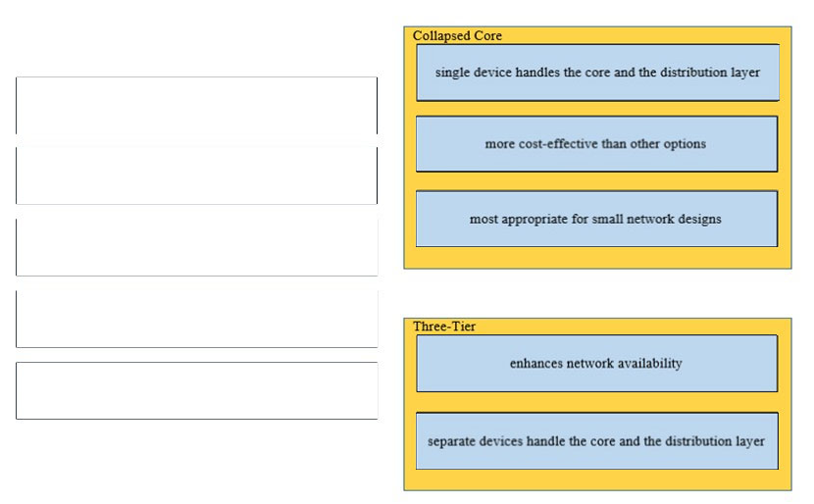The height and width of the screenshot is (504, 814).
Task: Select "most appropriate for small network designs"
Action: click(596, 219)
